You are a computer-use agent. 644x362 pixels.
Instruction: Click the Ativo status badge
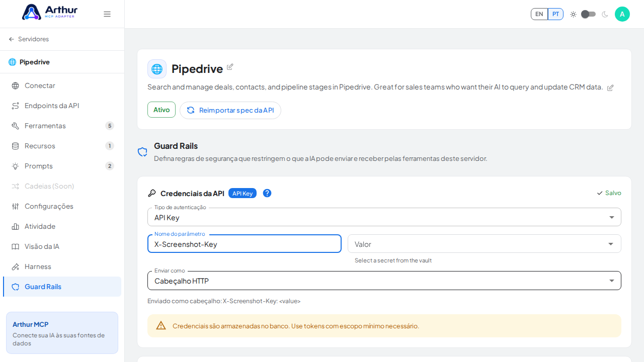pyautogui.click(x=162, y=110)
